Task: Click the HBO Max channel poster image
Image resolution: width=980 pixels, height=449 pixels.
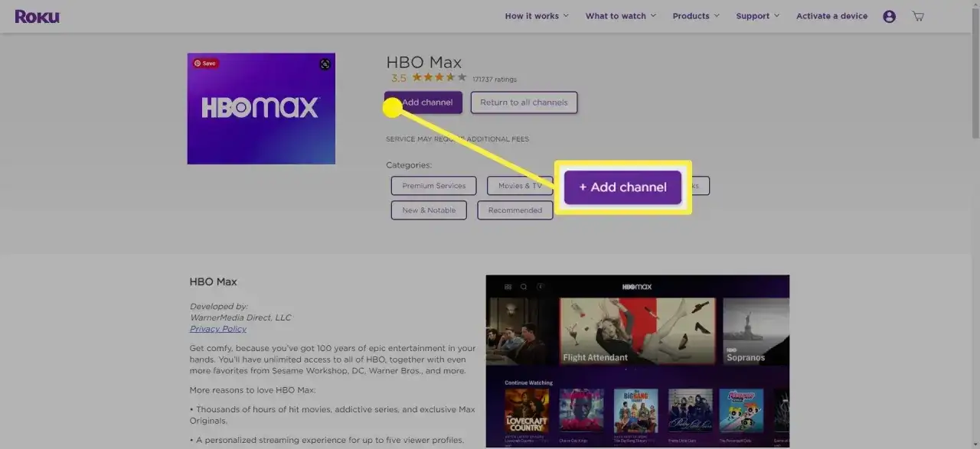Action: pos(261,109)
